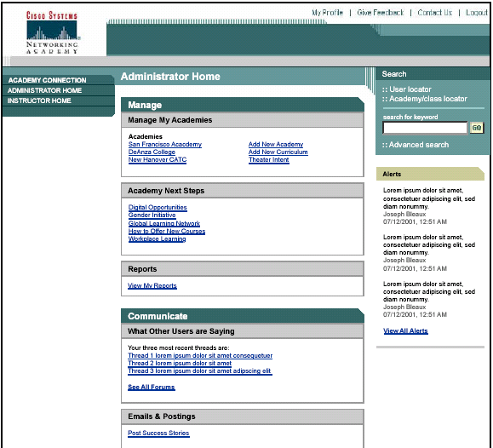Open View All Alerts link
Image resolution: width=493 pixels, height=448 pixels.
coord(405,331)
